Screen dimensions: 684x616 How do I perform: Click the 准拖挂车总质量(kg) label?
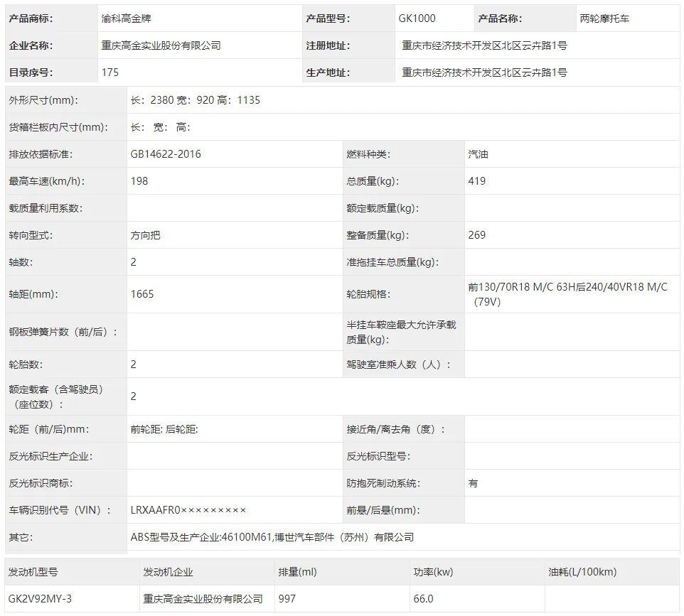coord(392,262)
